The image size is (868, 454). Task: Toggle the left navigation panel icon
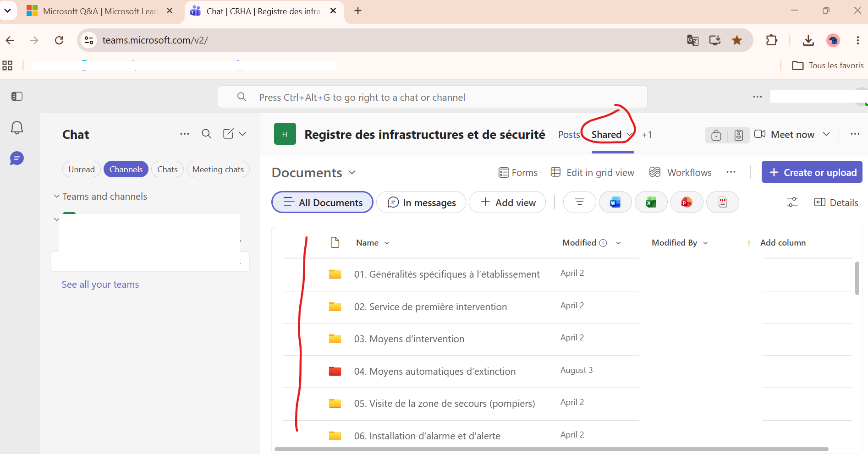17,96
